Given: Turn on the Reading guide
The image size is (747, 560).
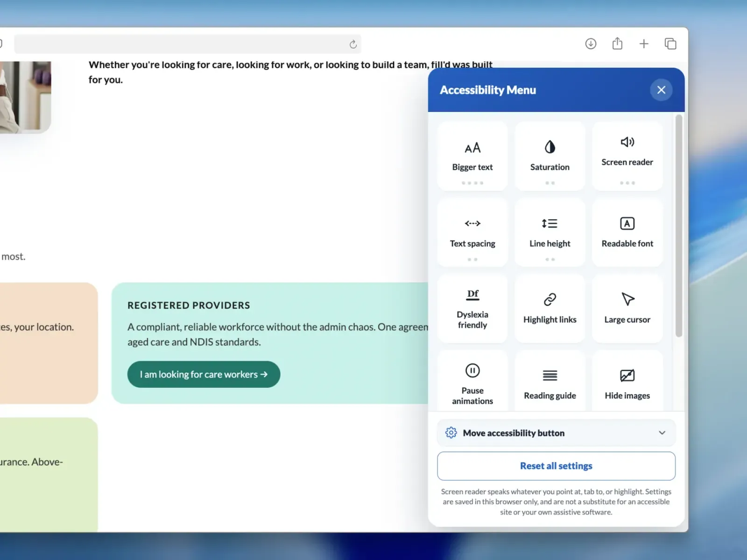Looking at the screenshot, I should point(550,381).
